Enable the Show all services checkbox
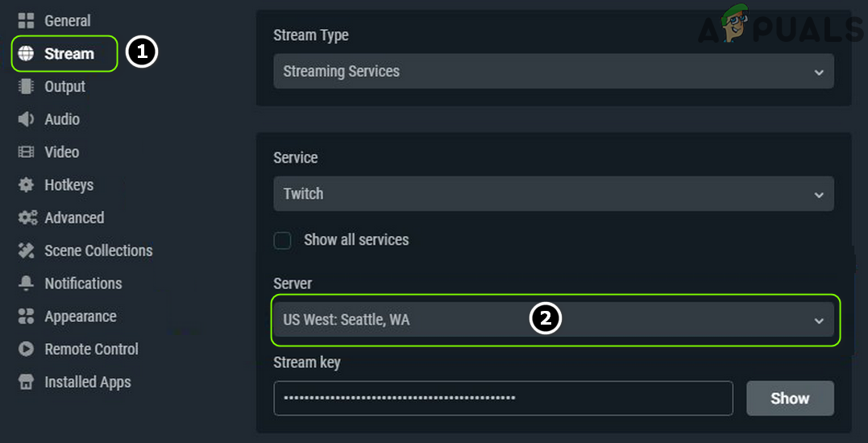This screenshot has width=868, height=443. point(282,240)
